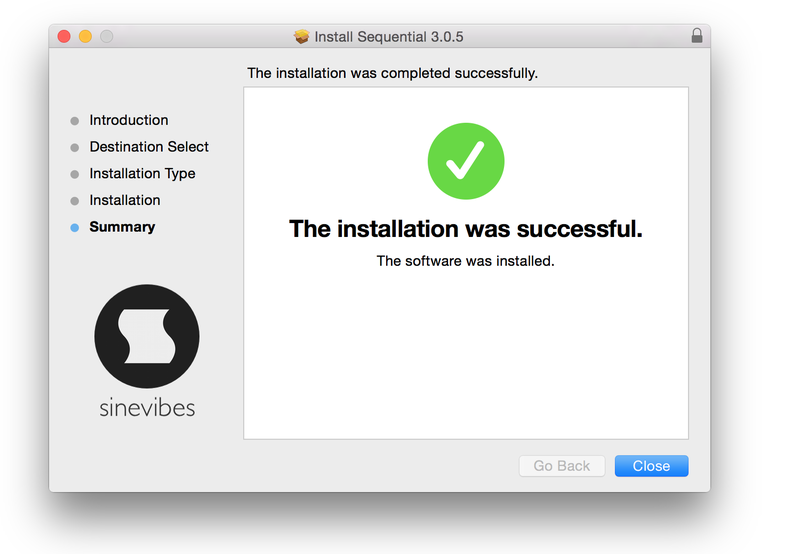Select the Installation step in sidebar
The height and width of the screenshot is (554, 800).
click(x=124, y=200)
